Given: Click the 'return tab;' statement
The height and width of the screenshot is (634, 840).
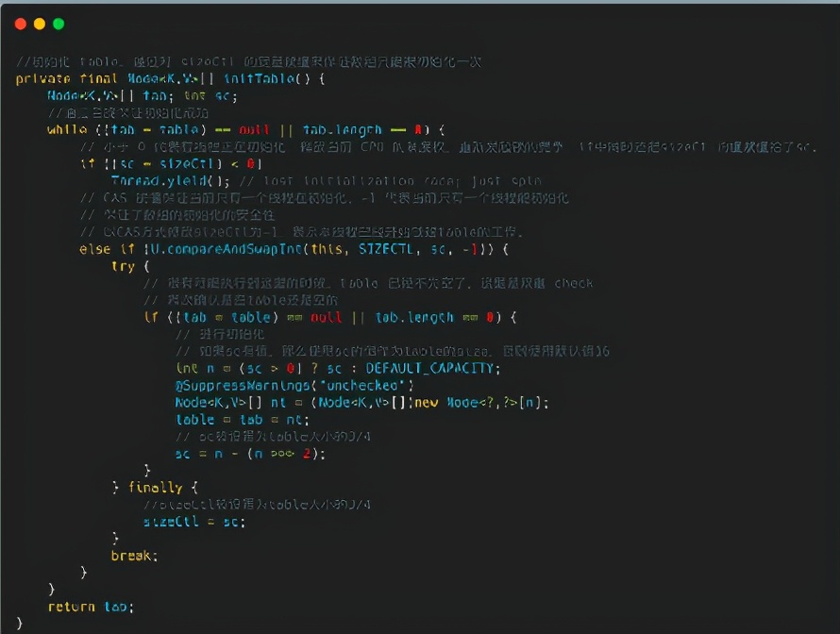Looking at the screenshot, I should point(91,607).
